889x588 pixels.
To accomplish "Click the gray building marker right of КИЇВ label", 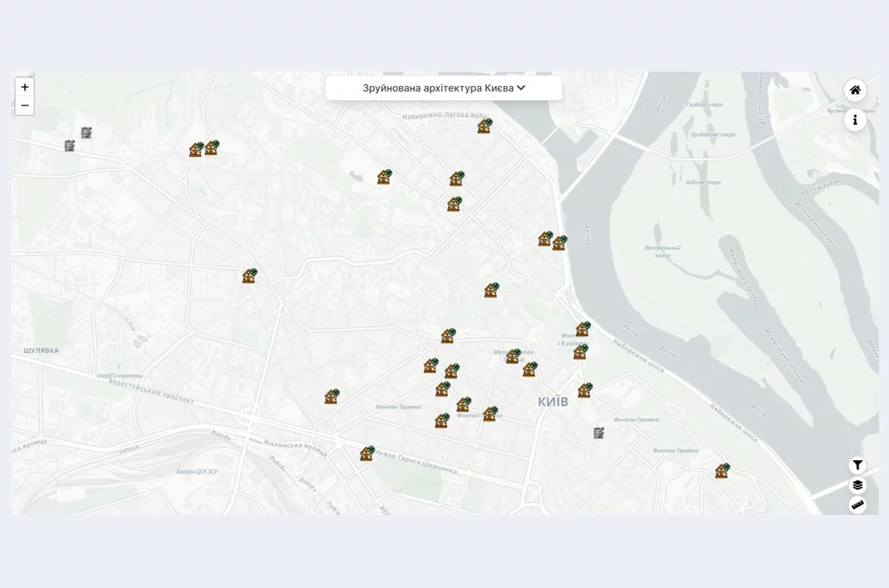I will click(599, 433).
